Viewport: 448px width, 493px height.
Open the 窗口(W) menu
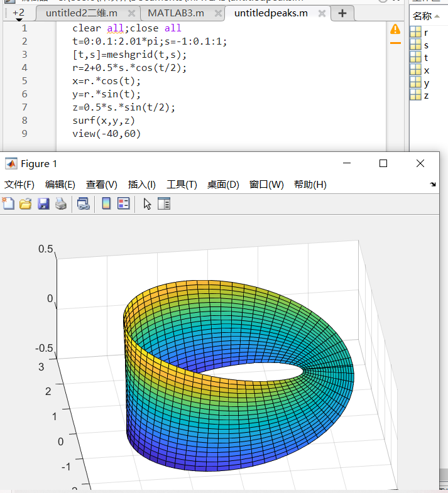(x=266, y=185)
